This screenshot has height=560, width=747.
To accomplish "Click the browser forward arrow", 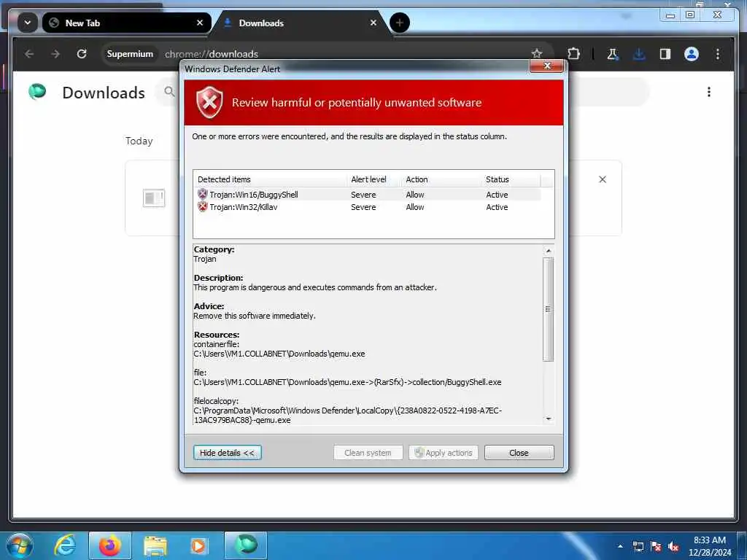I will coord(55,54).
